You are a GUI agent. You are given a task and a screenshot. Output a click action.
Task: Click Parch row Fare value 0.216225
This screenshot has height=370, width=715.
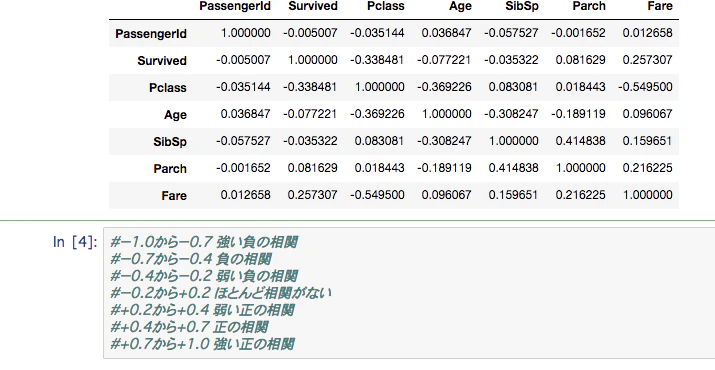click(x=648, y=168)
